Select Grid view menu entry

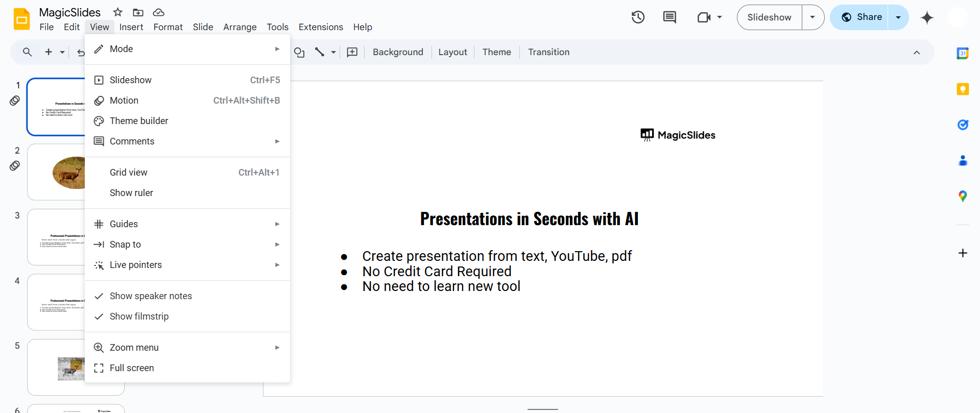[x=129, y=173]
